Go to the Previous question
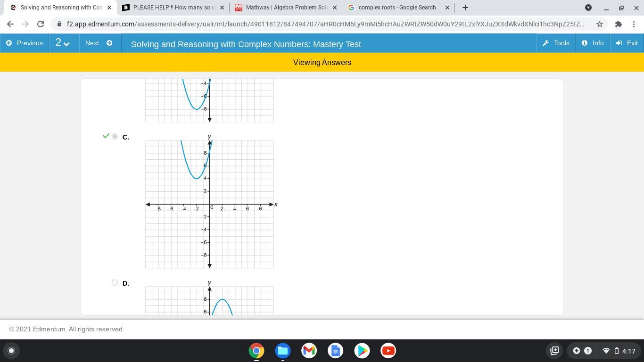This screenshot has height=362, width=644. click(25, 43)
